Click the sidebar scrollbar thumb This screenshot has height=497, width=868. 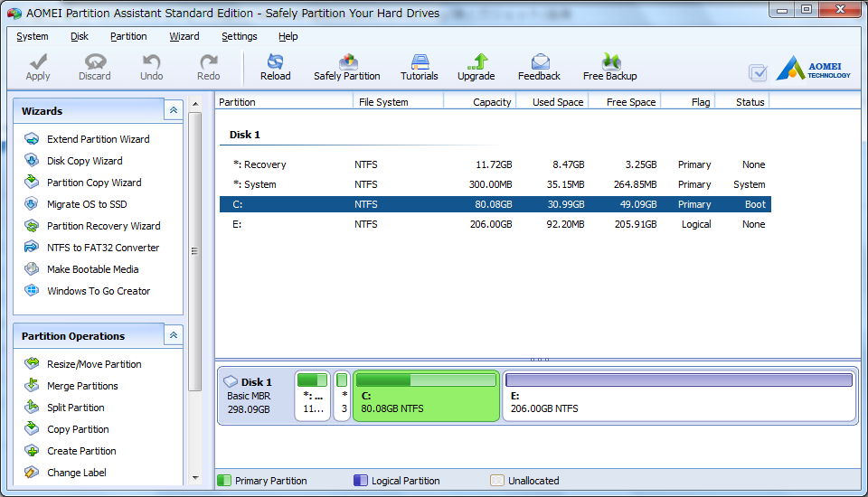pyautogui.click(x=195, y=251)
